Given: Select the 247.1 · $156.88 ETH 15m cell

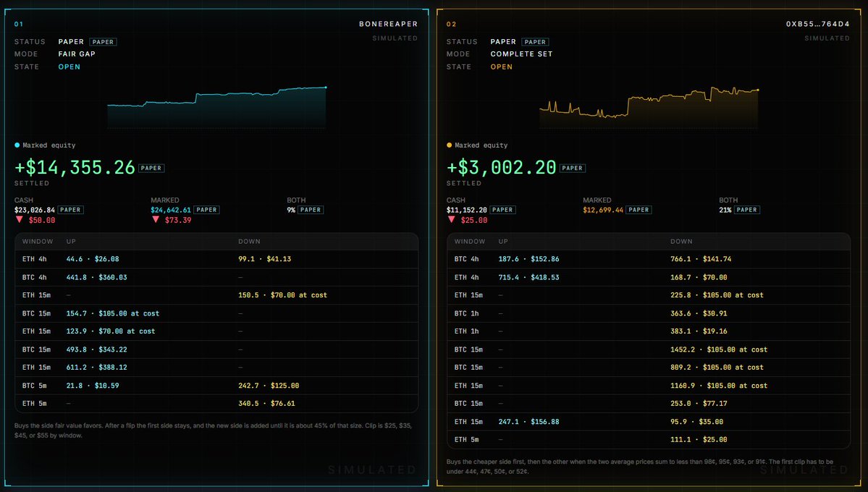Looking at the screenshot, I should coord(528,422).
